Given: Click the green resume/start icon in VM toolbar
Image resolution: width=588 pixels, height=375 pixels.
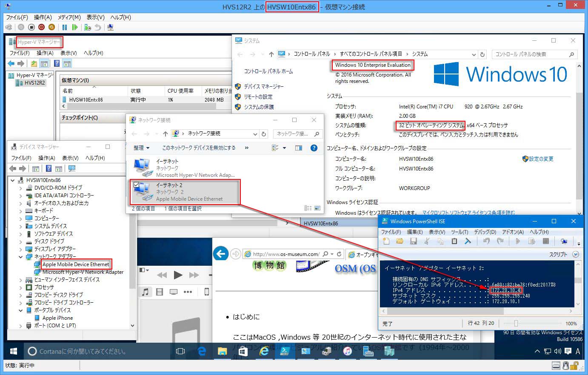Looking at the screenshot, I should 75,27.
